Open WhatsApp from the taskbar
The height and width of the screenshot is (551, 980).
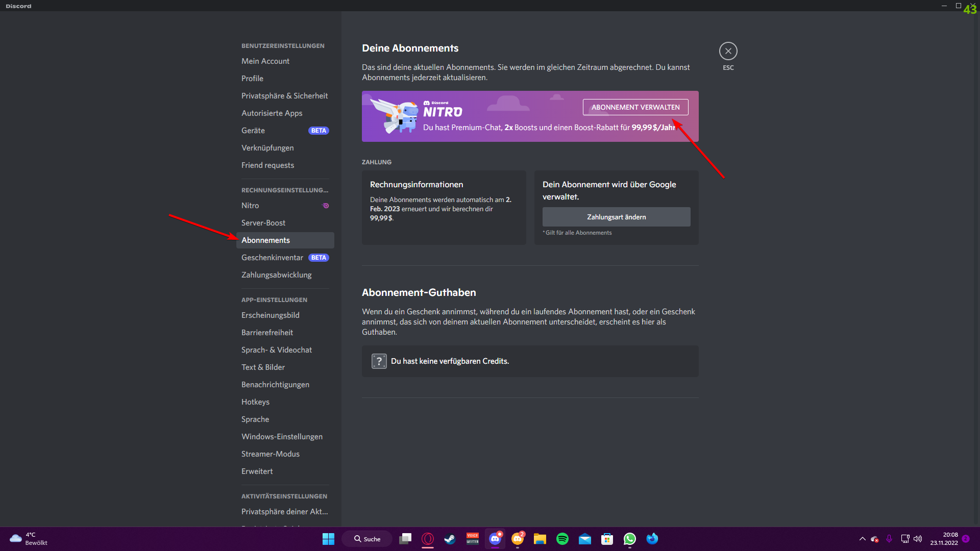(629, 539)
